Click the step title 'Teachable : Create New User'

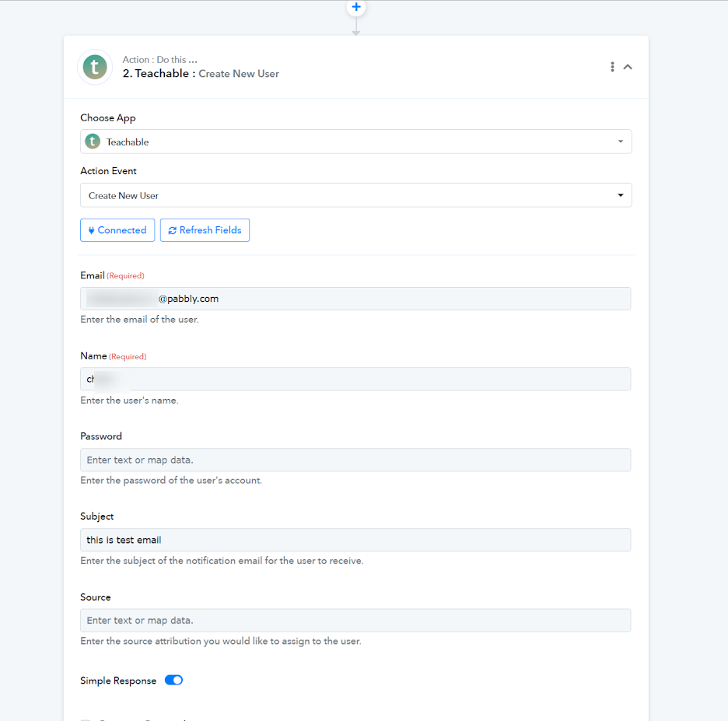[x=201, y=74]
